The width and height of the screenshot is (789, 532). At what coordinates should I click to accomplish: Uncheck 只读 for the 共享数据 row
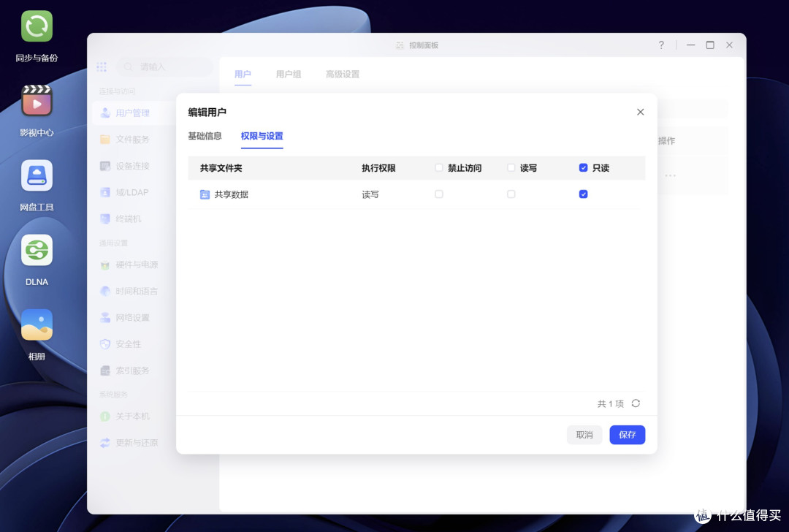click(x=583, y=194)
